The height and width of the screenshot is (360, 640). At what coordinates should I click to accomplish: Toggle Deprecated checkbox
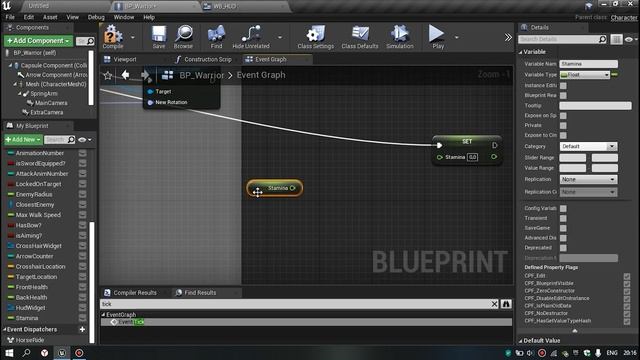pyautogui.click(x=563, y=248)
